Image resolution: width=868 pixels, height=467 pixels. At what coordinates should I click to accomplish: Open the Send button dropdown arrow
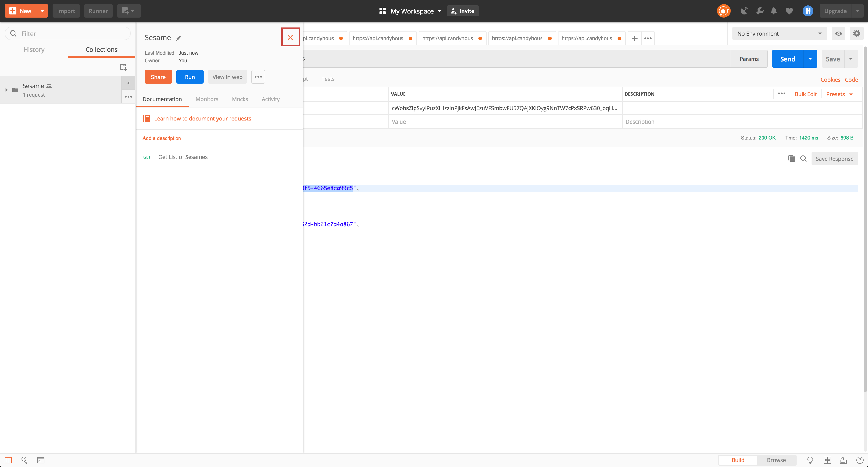tap(810, 59)
